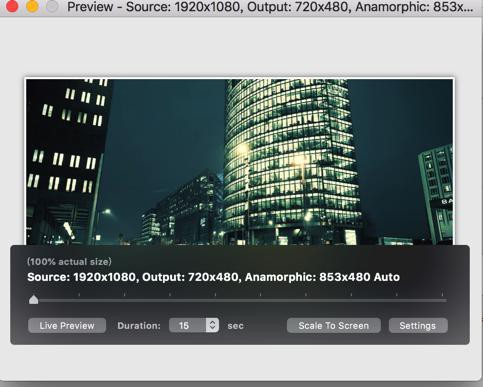Click the preview position slider thumb
Screen dimensions: 483x387
(34, 300)
